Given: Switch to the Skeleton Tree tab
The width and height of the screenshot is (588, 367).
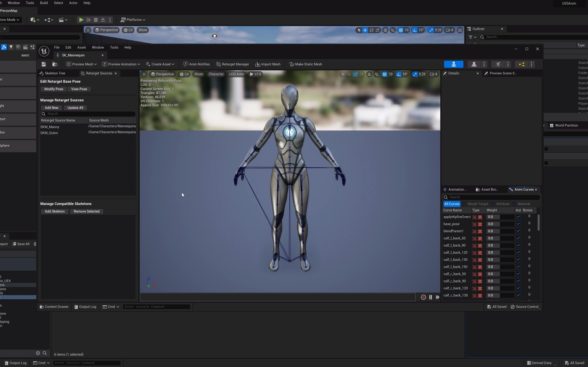Looking at the screenshot, I should [55, 73].
